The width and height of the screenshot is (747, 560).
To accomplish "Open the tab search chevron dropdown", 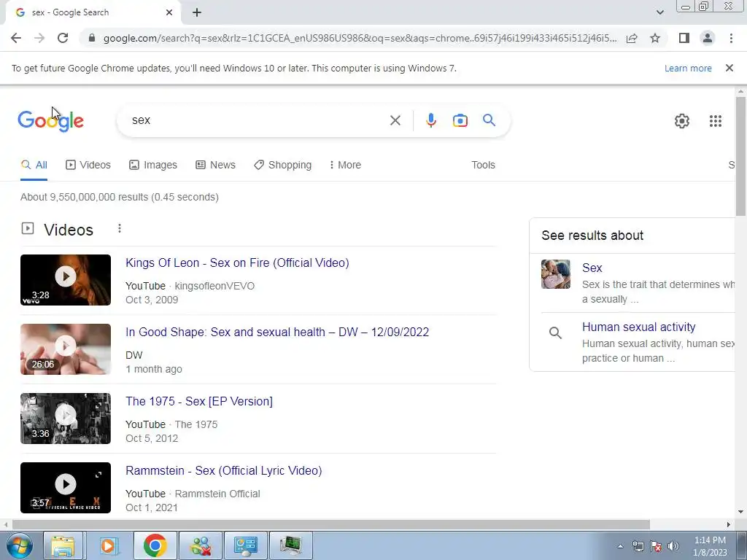I will pos(659,12).
